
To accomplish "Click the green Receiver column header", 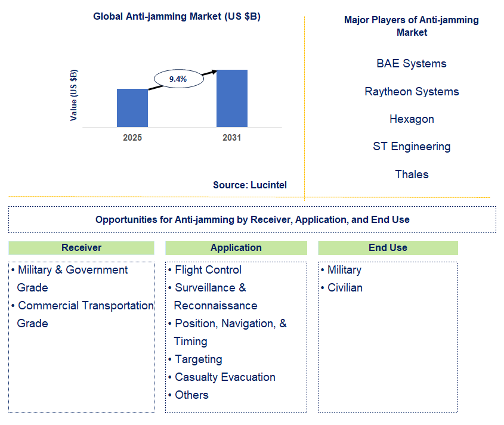I will point(81,248).
